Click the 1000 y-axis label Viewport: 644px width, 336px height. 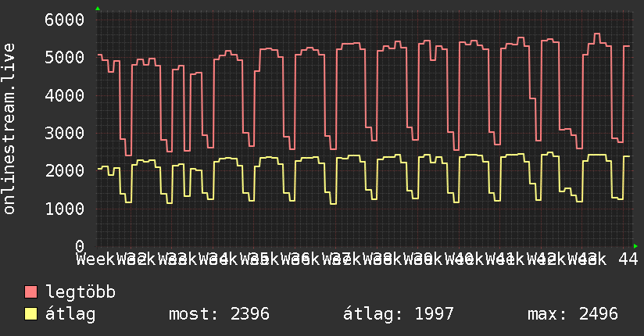[65, 209]
